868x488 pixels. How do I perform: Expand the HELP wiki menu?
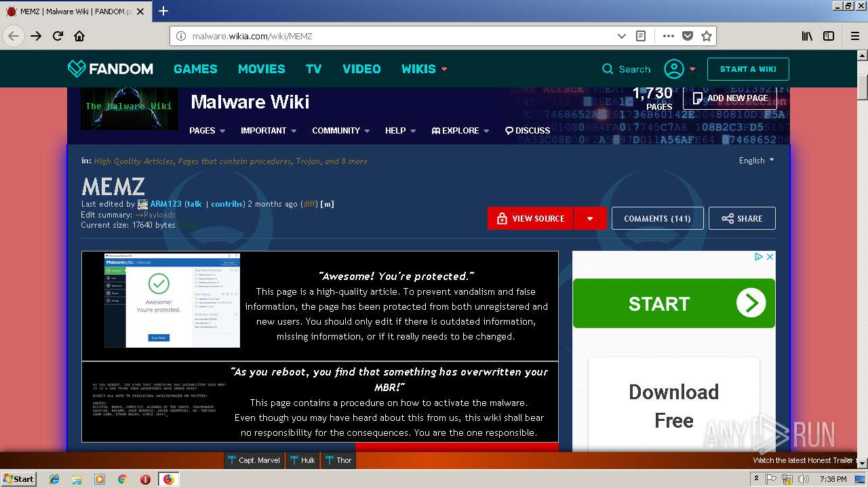pos(400,130)
